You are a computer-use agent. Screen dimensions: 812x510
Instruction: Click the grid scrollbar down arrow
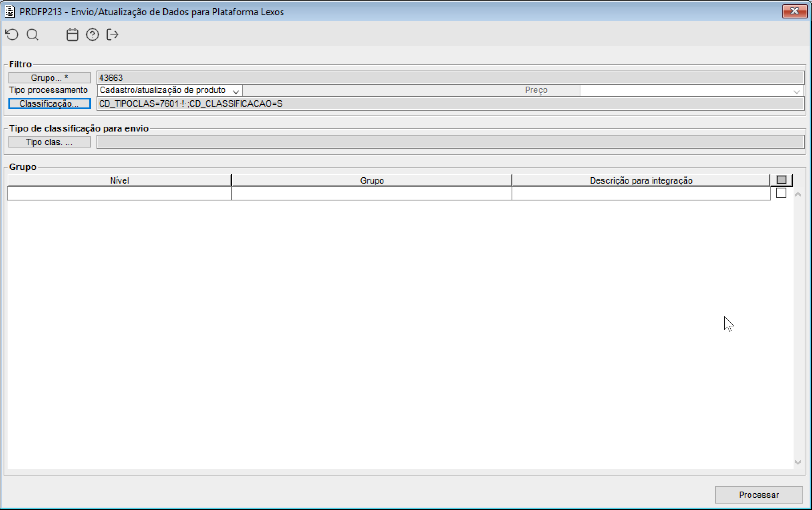coord(798,463)
